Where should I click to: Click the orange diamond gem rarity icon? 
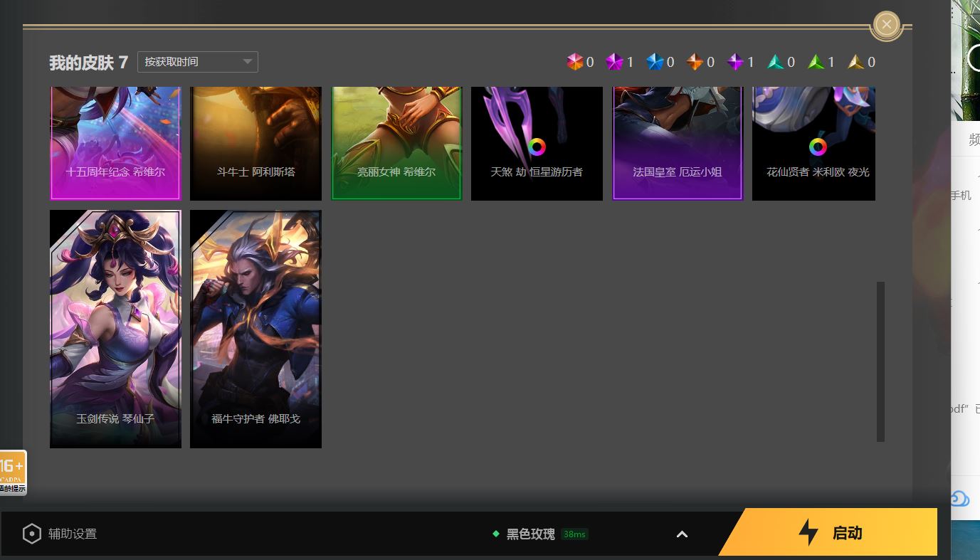pyautogui.click(x=695, y=63)
